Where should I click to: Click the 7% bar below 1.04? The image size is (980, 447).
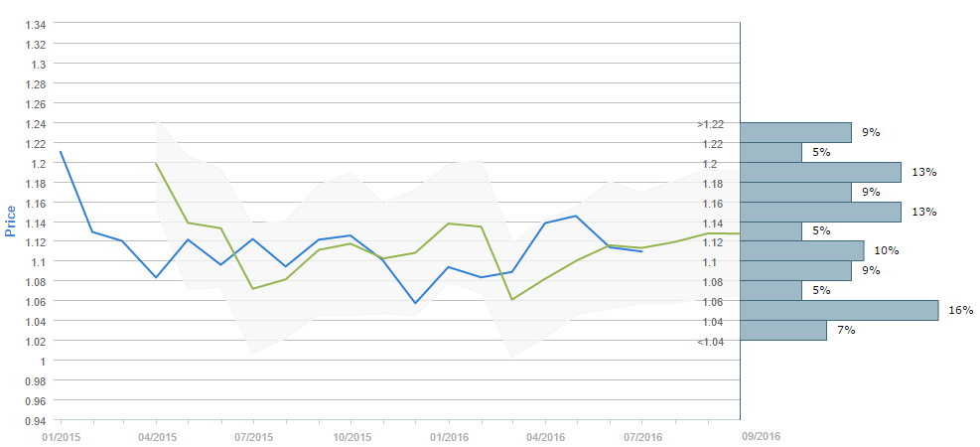point(783,331)
